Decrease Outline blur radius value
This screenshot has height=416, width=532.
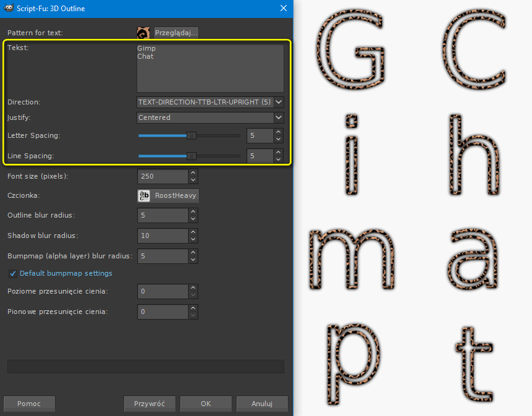[193, 219]
